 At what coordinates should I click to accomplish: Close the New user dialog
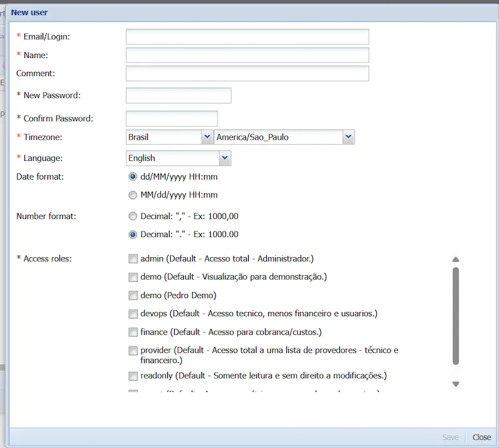pyautogui.click(x=482, y=437)
